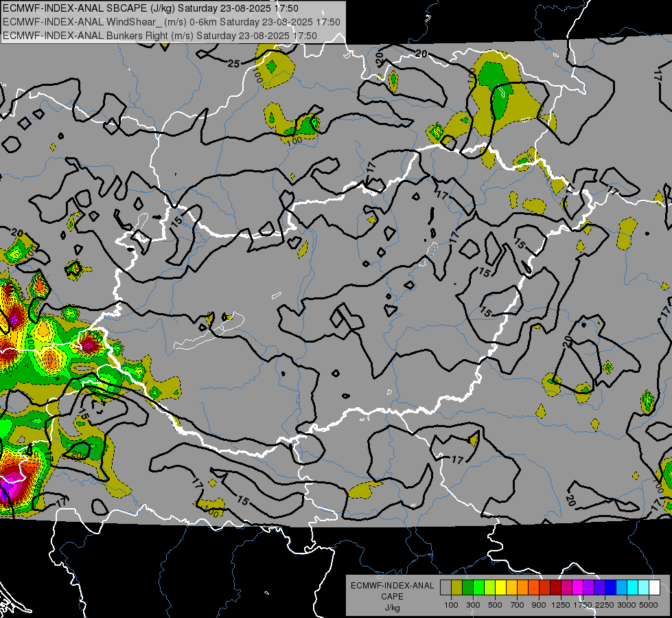
Task: Click the 300 legend tick label
Action: tap(473, 605)
